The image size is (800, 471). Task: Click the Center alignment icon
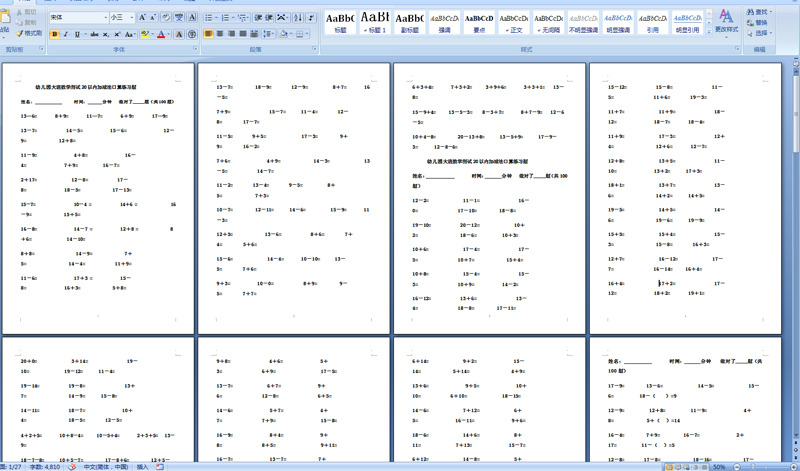click(x=220, y=34)
